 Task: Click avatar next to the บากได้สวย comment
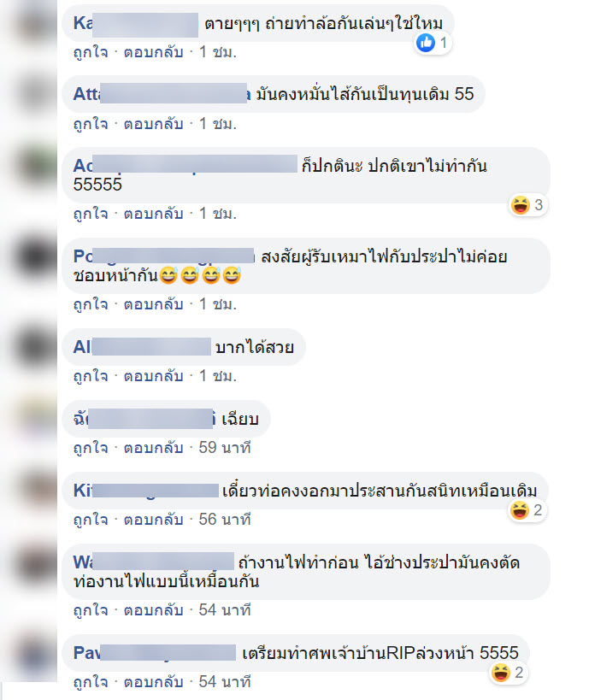tap(34, 347)
